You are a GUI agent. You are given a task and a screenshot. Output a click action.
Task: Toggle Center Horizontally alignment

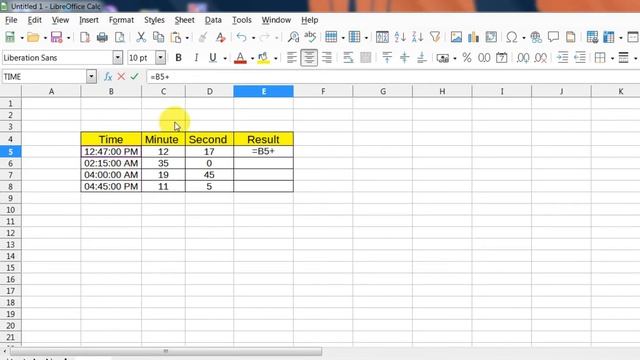(x=309, y=58)
